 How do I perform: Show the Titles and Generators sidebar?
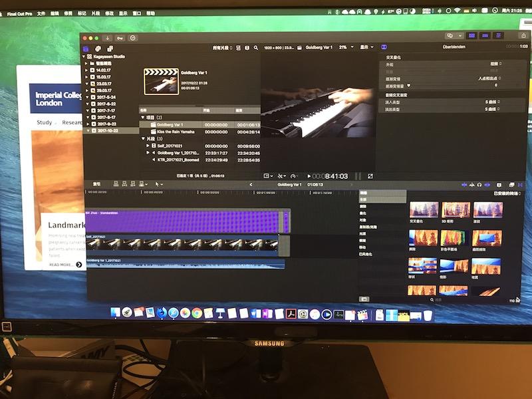110,49
